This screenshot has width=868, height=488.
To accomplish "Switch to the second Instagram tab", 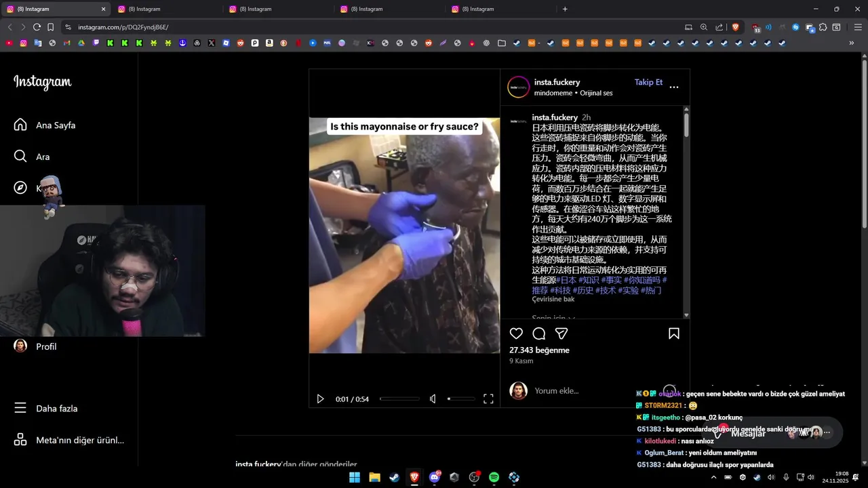I will click(x=167, y=9).
